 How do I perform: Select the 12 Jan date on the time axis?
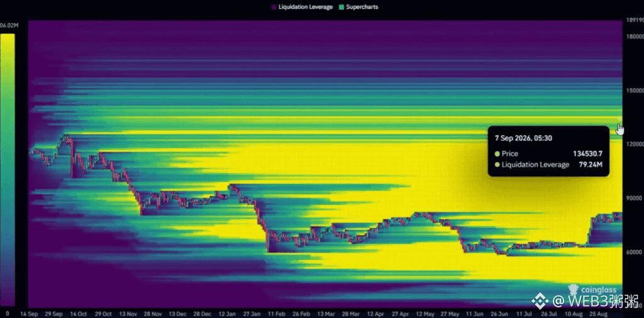pos(227,314)
